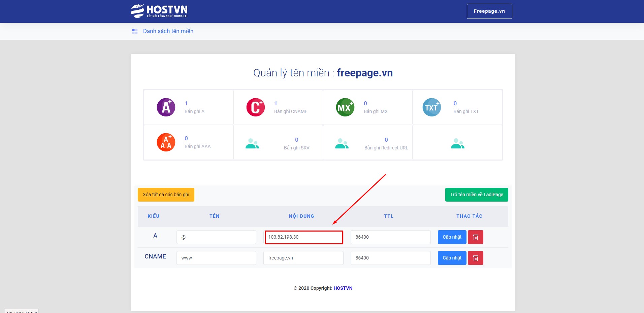Click the red CNAME record icon
The height and width of the screenshot is (313, 644).
(256, 107)
